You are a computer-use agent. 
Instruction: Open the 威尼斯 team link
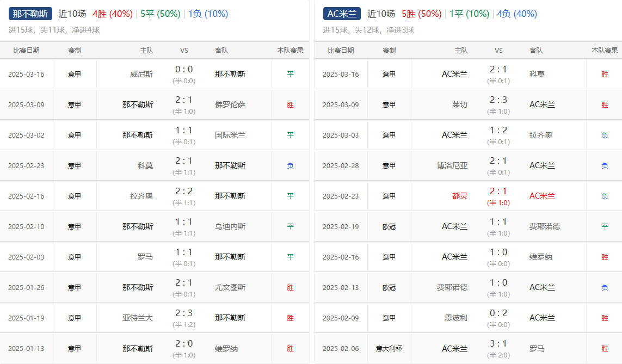click(141, 74)
